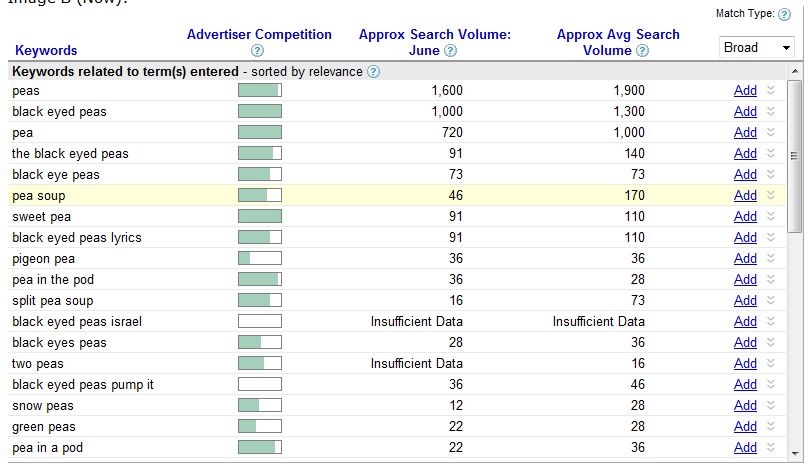Click the black eyed peas pump it text
The height and width of the screenshot is (469, 808).
point(82,385)
